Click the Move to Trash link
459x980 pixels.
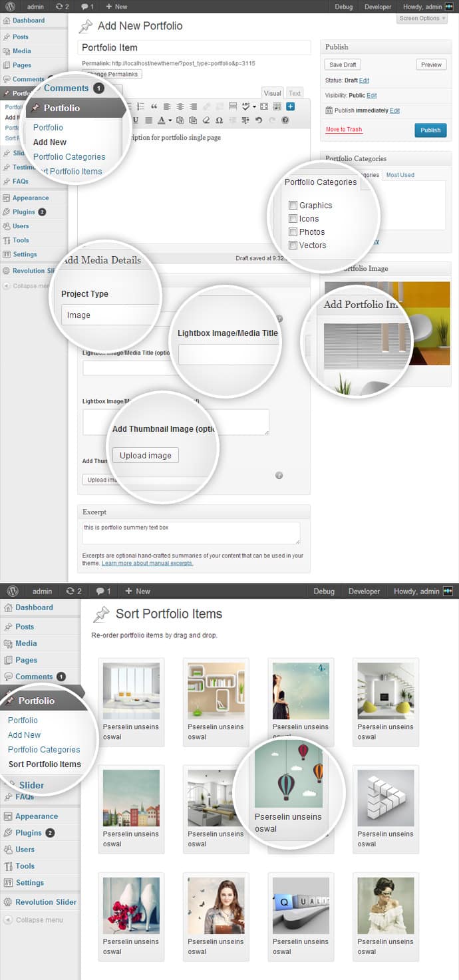click(344, 130)
